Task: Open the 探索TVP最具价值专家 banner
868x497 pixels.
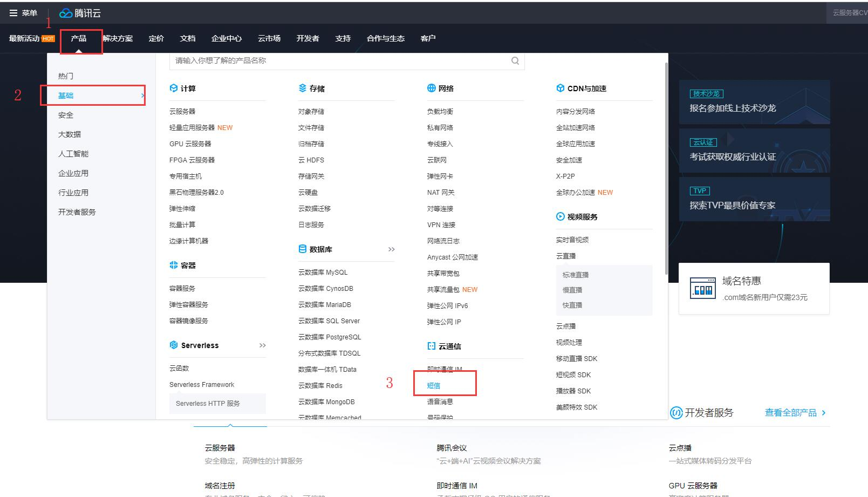Action: [x=754, y=199]
